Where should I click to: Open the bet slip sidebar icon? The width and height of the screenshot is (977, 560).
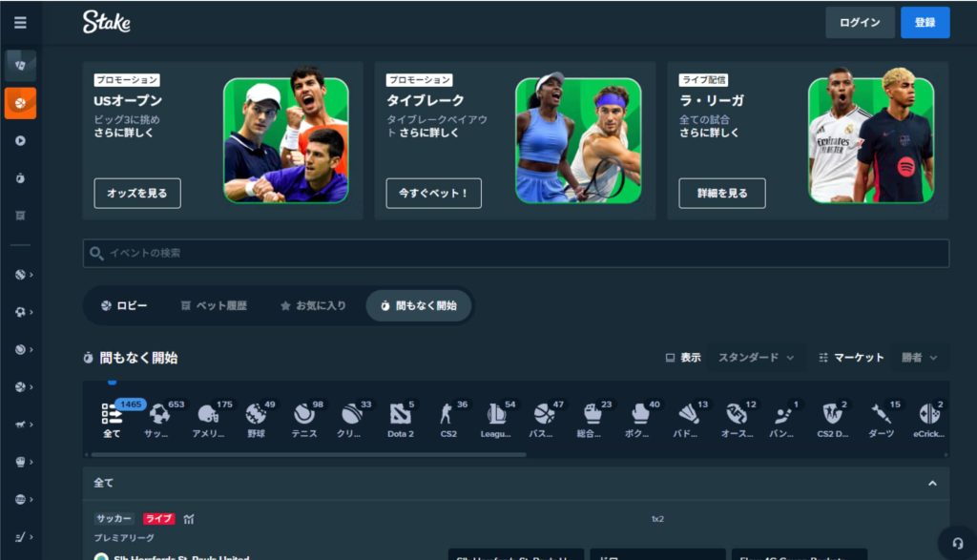coord(20,216)
